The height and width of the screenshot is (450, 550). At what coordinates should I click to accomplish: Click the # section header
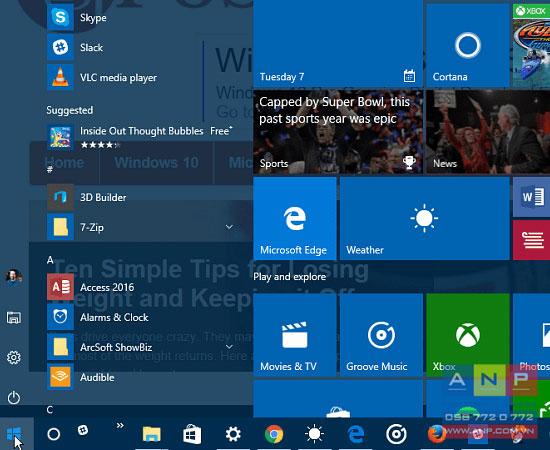pos(50,170)
